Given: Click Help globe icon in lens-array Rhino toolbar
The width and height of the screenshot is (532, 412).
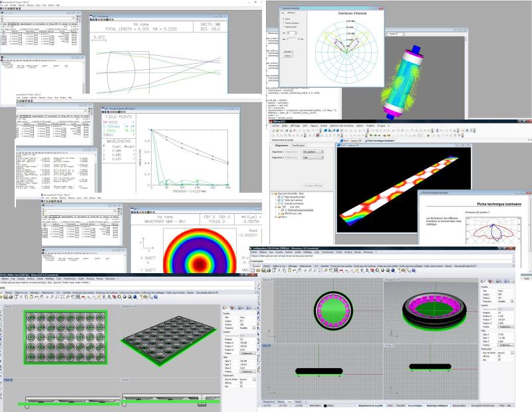Looking at the screenshot, I should point(156,297).
